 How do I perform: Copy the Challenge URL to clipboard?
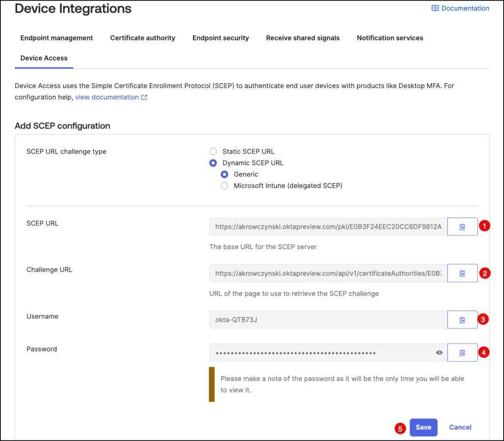462,273
